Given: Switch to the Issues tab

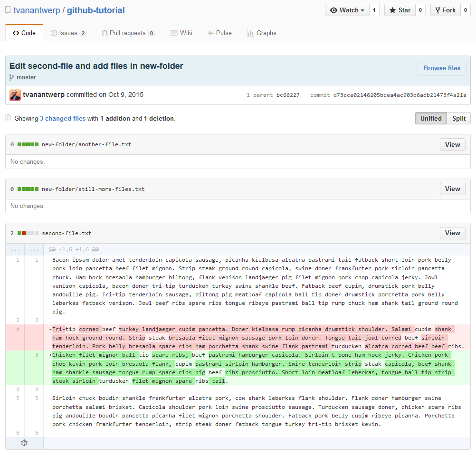Looking at the screenshot, I should click(x=68, y=33).
